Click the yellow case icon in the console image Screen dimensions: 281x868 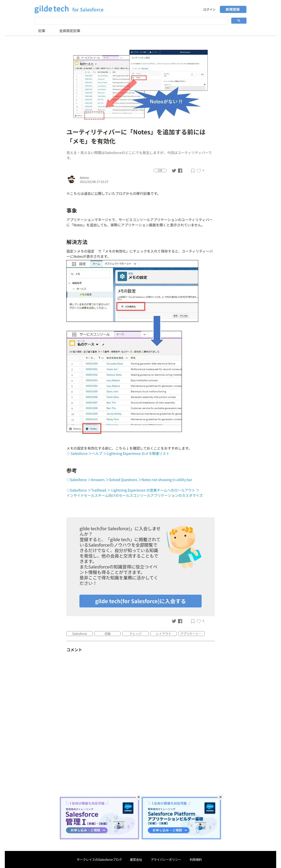72,343
